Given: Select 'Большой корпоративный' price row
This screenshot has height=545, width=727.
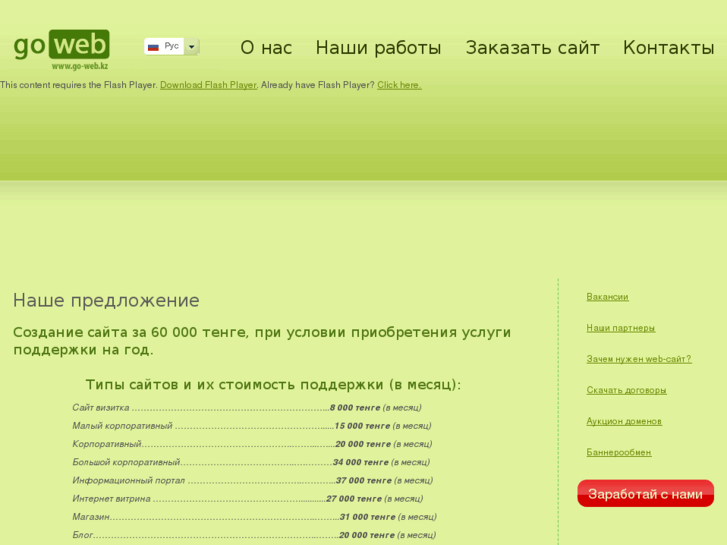Looking at the screenshot, I should pyautogui.click(x=251, y=462).
